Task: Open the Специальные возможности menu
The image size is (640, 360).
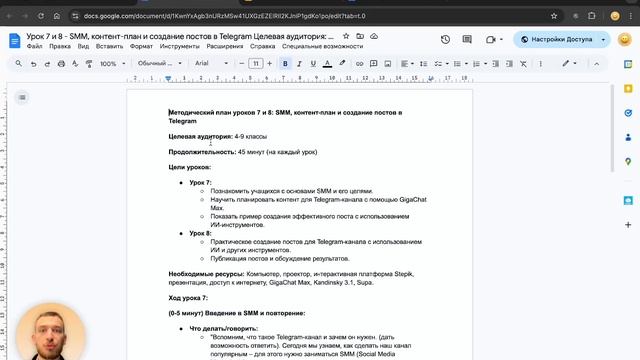Action: click(x=322, y=46)
